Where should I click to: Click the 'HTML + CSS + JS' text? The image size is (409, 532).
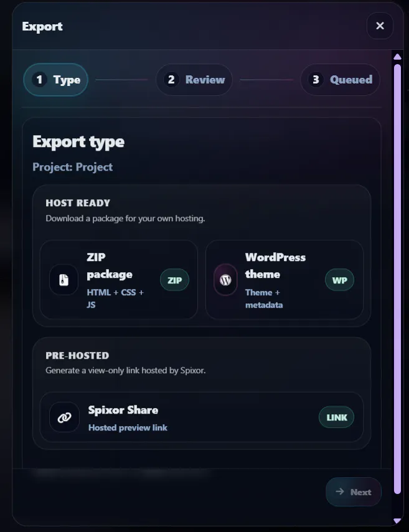click(x=115, y=298)
